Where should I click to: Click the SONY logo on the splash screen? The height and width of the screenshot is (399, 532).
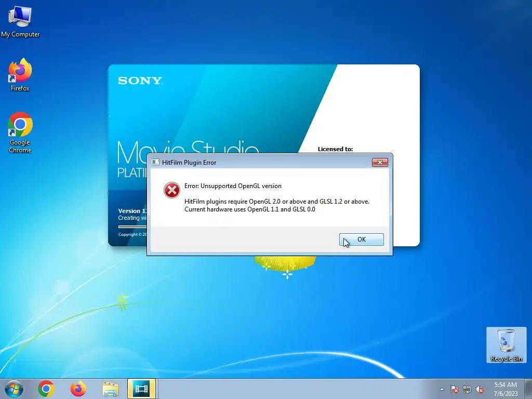pos(140,81)
